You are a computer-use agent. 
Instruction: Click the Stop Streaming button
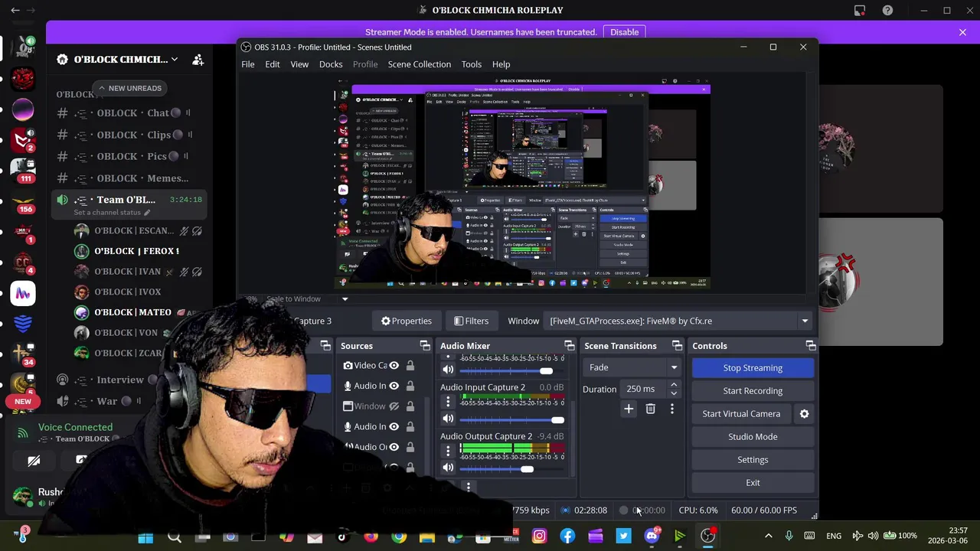(x=753, y=368)
